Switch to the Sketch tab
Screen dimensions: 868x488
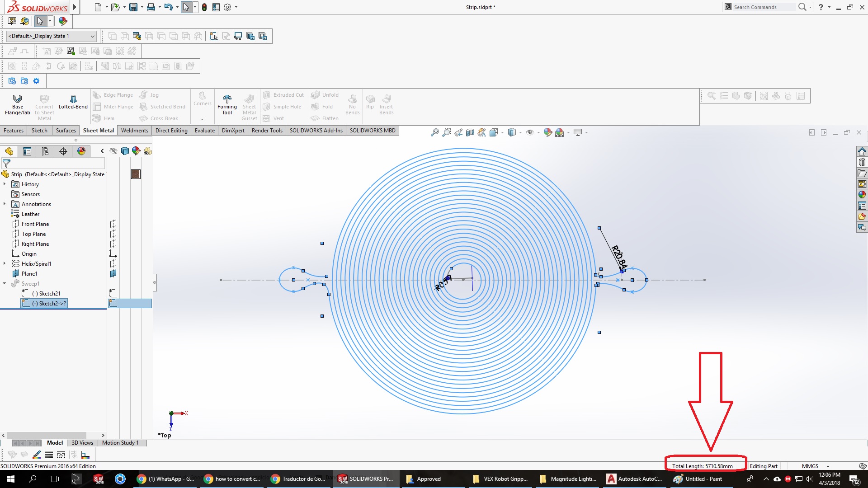39,131
